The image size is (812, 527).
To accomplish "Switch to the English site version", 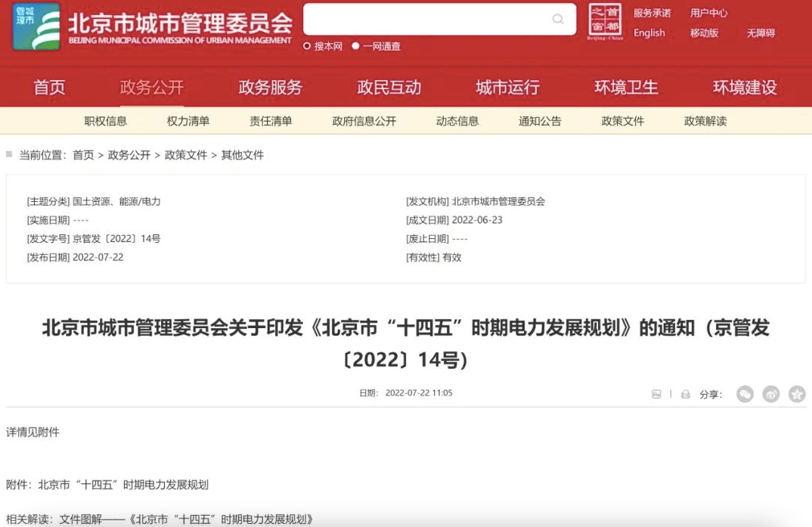I will pyautogui.click(x=649, y=33).
